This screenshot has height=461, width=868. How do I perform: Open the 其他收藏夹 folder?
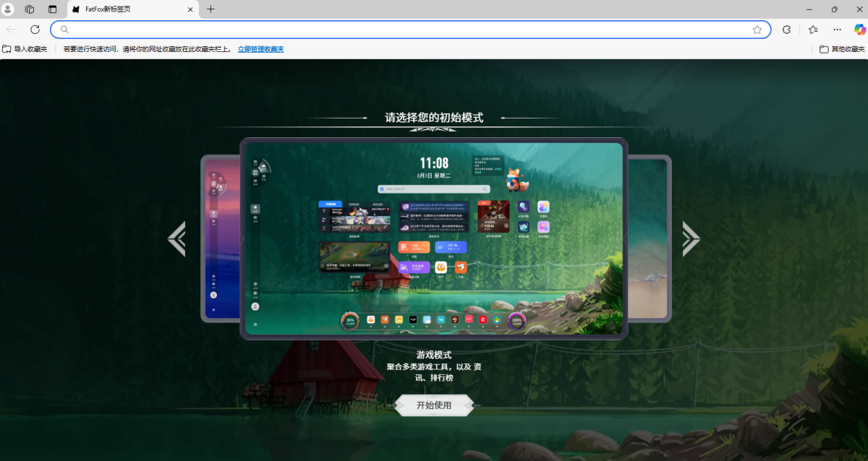tap(842, 49)
